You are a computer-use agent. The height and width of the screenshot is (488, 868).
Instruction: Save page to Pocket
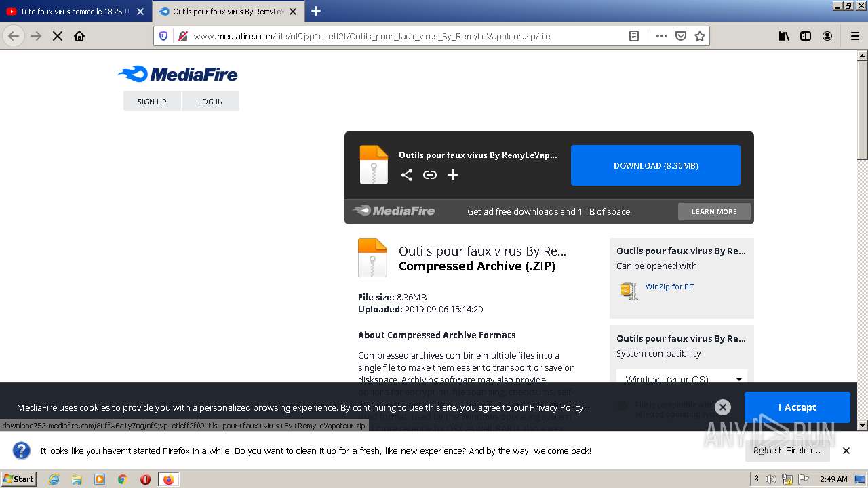click(x=681, y=36)
